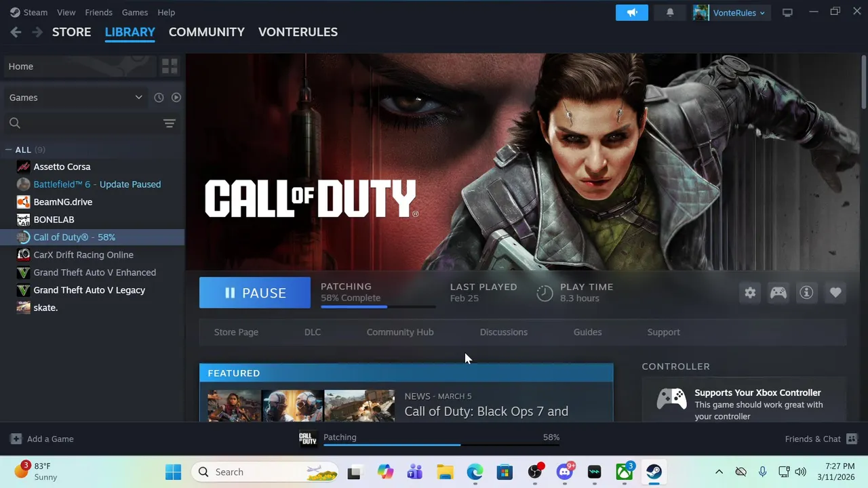The width and height of the screenshot is (868, 488).
Task: Open Call of Duty manage settings gear
Action: pyautogui.click(x=750, y=293)
